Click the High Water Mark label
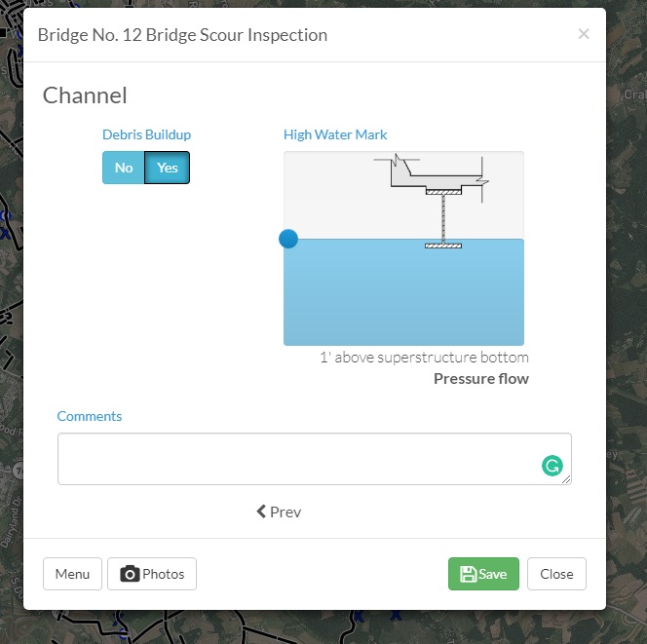The image size is (647, 644). [x=335, y=134]
